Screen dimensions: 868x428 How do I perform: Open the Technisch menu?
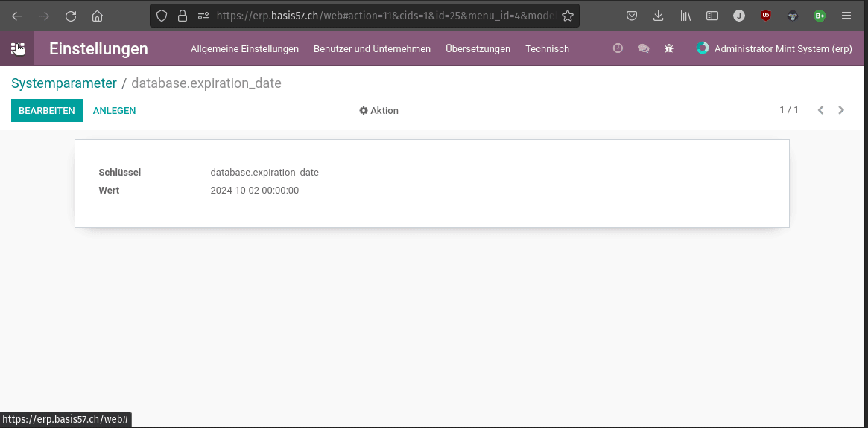click(x=547, y=48)
